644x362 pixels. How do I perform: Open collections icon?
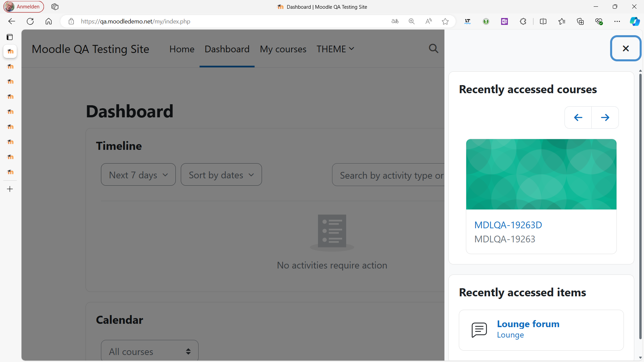tap(580, 21)
